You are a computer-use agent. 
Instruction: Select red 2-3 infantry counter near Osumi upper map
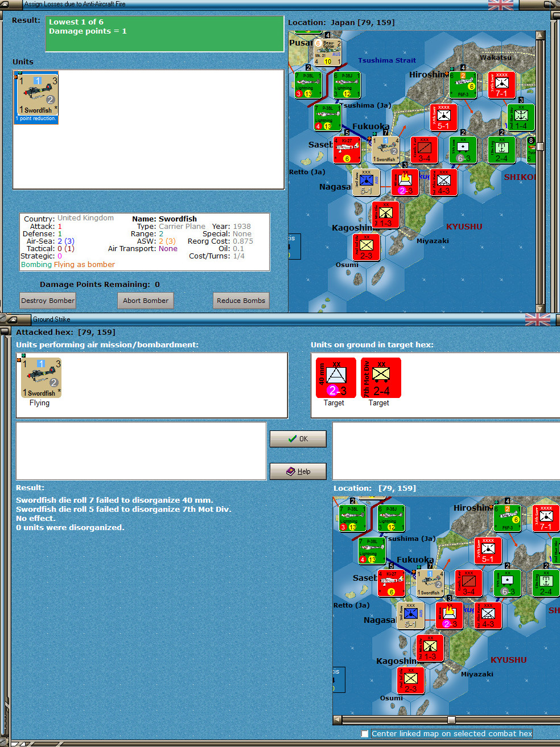pos(367,247)
